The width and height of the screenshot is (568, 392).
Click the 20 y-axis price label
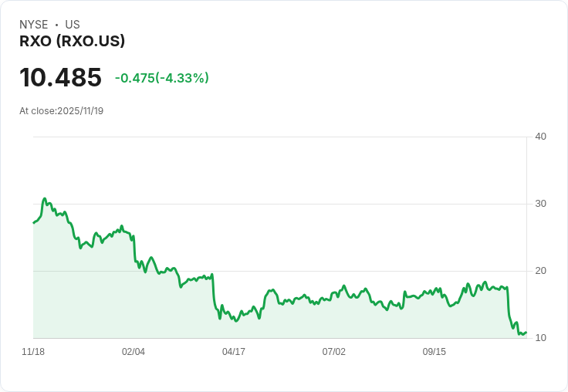[x=540, y=271]
